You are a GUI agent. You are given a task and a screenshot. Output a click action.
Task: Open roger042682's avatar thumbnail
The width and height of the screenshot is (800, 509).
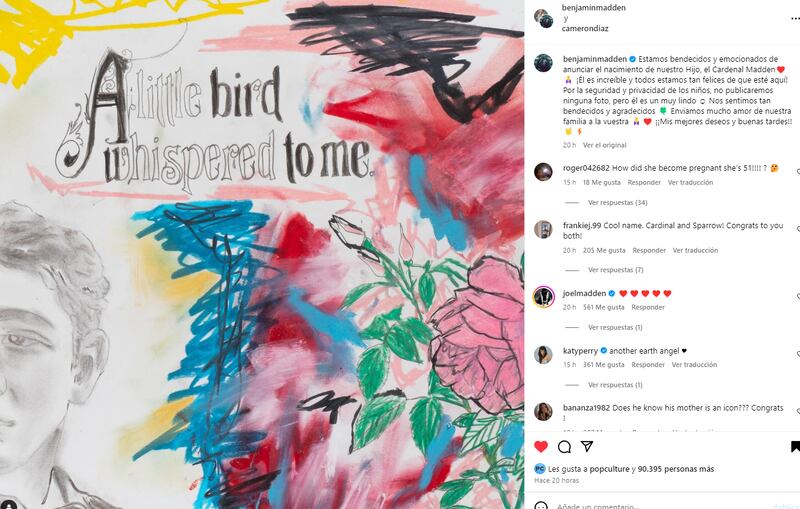pyautogui.click(x=543, y=171)
